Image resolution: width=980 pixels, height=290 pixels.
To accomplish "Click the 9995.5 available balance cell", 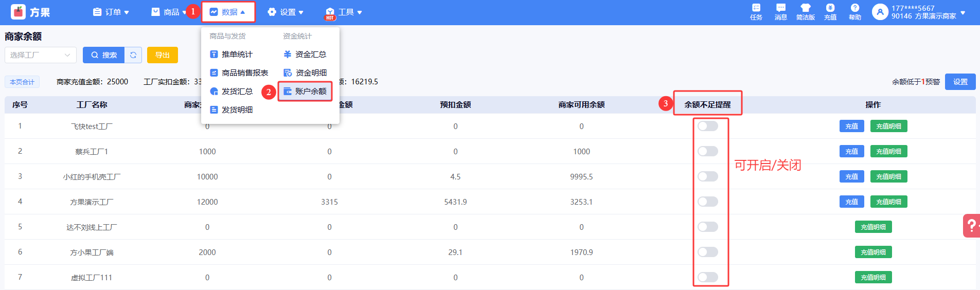I will tap(581, 176).
